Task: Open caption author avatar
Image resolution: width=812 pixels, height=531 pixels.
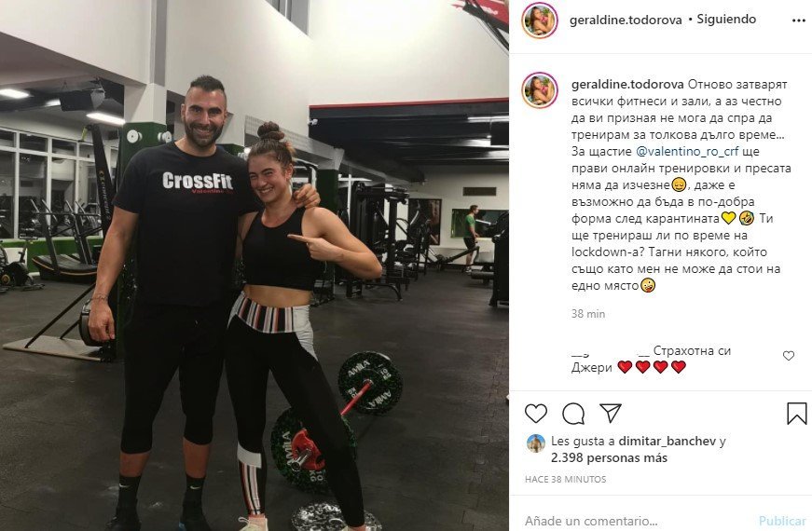Action: 540,90
